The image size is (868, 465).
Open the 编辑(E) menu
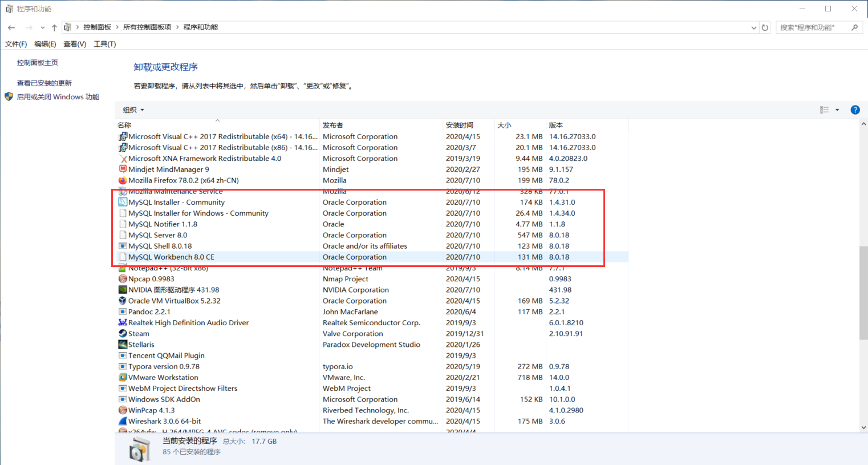click(45, 44)
